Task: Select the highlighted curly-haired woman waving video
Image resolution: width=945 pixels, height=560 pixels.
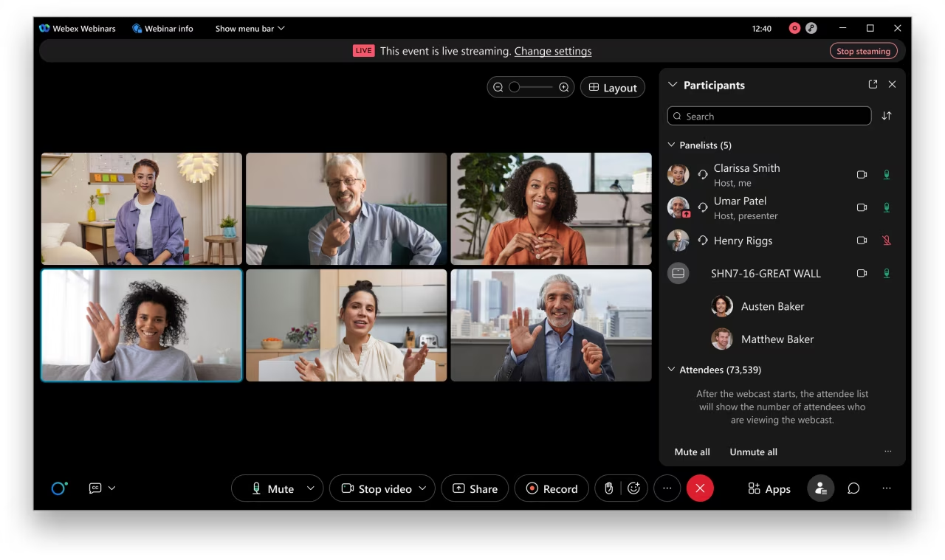Action: (142, 325)
